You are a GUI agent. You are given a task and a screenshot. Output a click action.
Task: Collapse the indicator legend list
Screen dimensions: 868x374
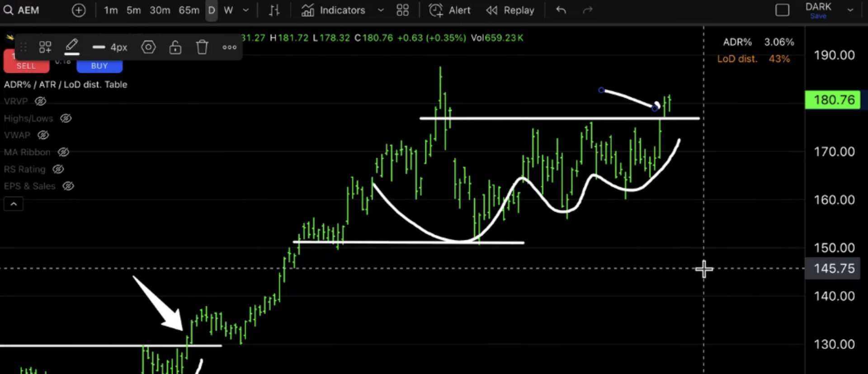[x=14, y=204]
